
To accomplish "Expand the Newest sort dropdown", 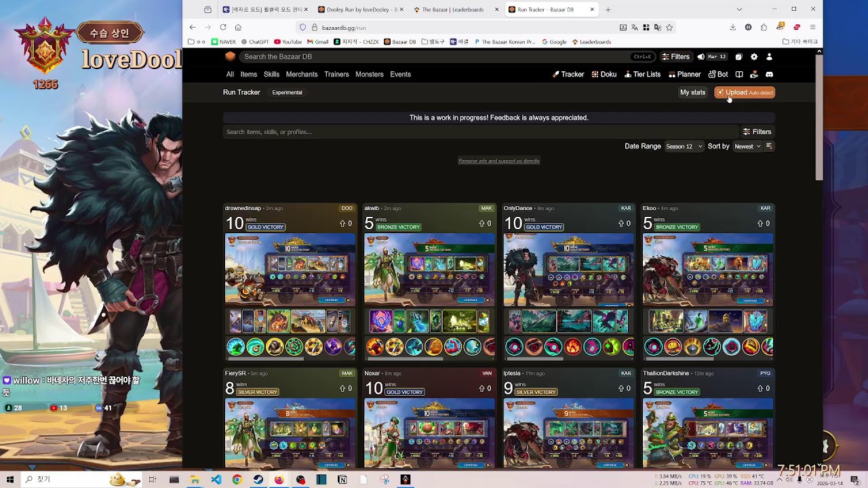I will point(747,146).
